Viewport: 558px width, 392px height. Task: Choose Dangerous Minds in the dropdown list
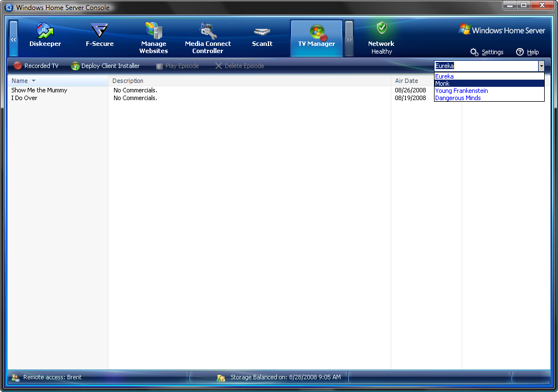click(489, 98)
